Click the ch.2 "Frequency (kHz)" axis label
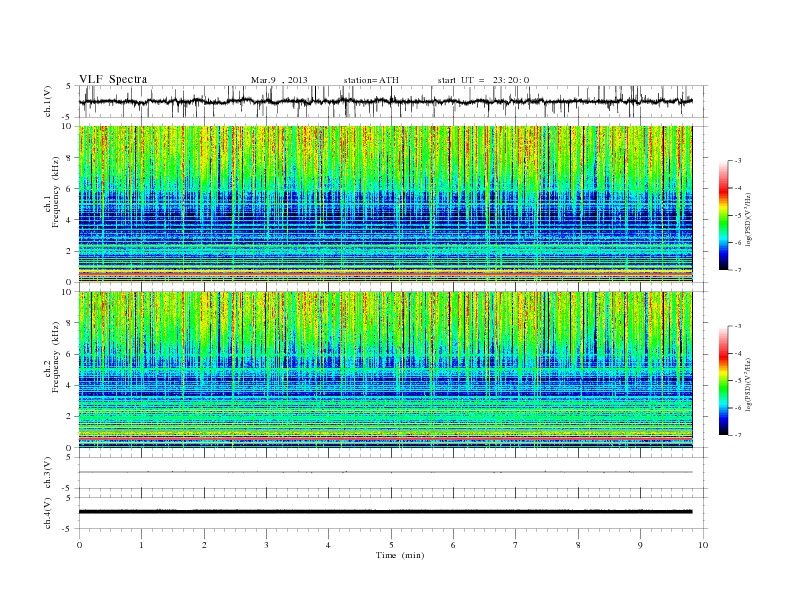The width and height of the screenshot is (792, 612). pyautogui.click(x=56, y=358)
